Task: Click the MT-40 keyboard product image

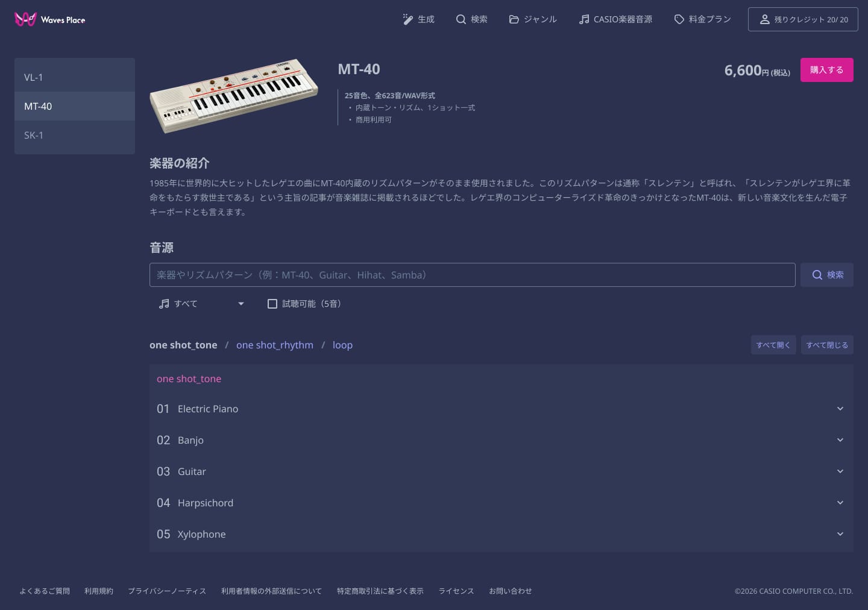Action: click(234, 95)
